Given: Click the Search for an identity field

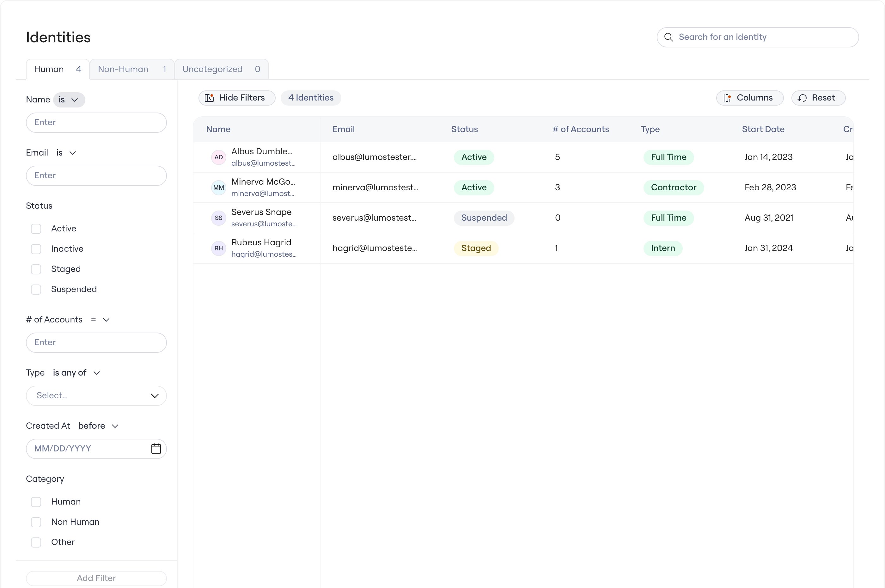Looking at the screenshot, I should (758, 37).
